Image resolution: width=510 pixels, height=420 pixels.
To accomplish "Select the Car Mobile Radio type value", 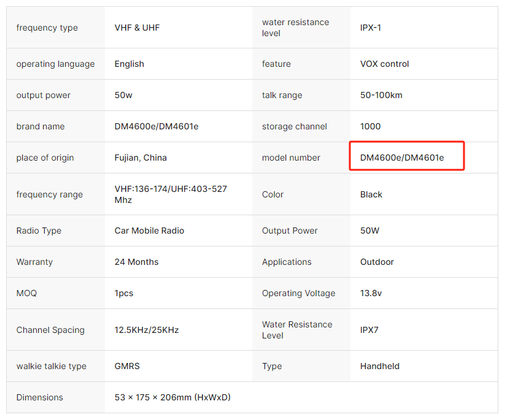I will [149, 231].
